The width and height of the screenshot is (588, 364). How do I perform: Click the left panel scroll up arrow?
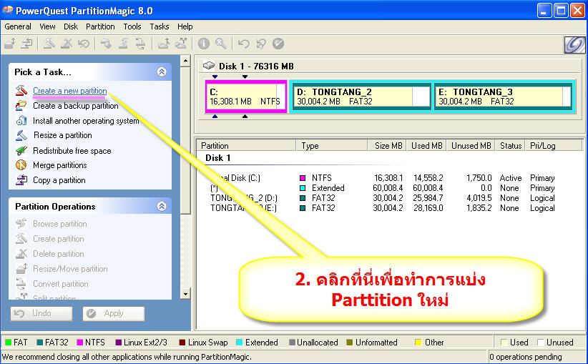185,61
